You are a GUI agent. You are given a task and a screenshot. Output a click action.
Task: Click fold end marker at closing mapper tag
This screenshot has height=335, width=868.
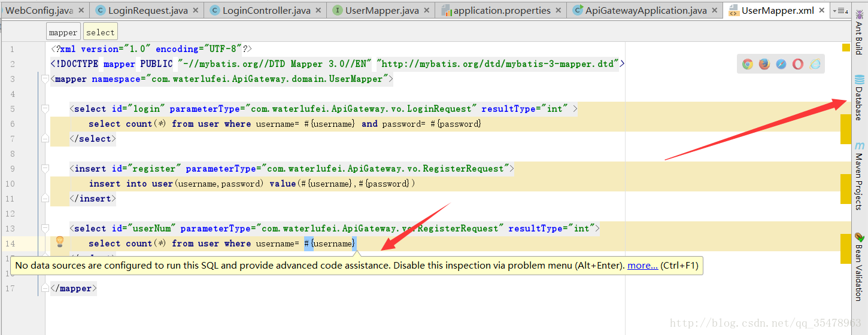[45, 288]
